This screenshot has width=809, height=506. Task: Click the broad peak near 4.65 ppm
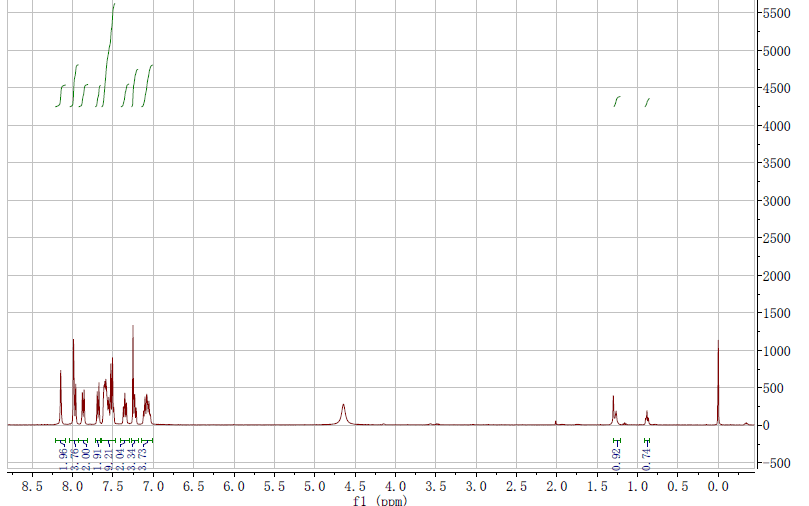pyautogui.click(x=343, y=414)
